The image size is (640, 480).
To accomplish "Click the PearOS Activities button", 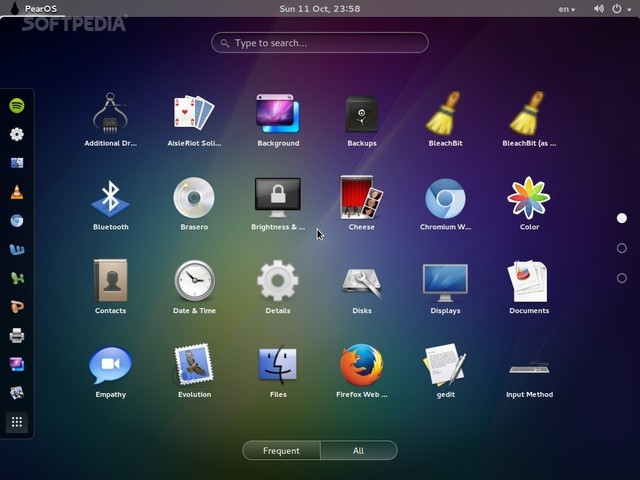I will click(33, 9).
